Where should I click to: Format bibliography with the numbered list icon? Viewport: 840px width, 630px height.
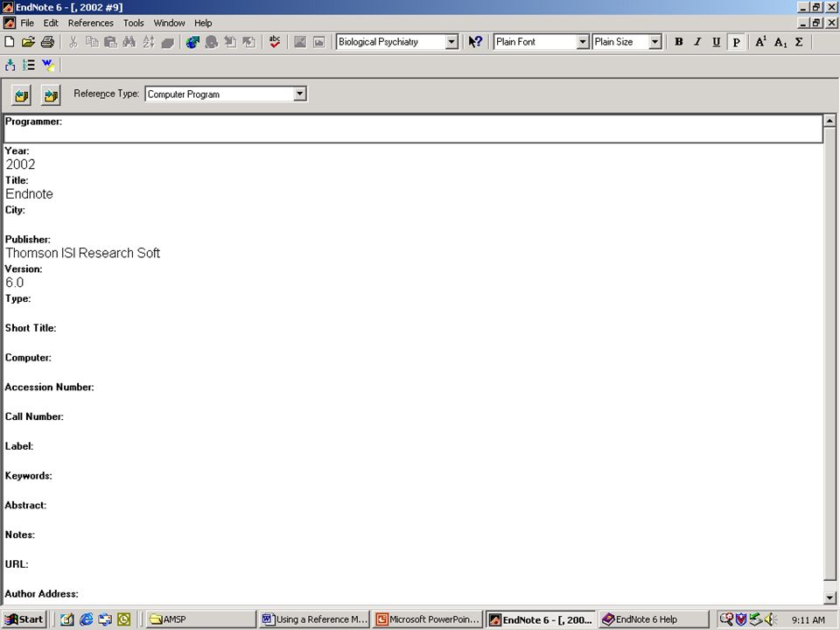click(x=29, y=65)
